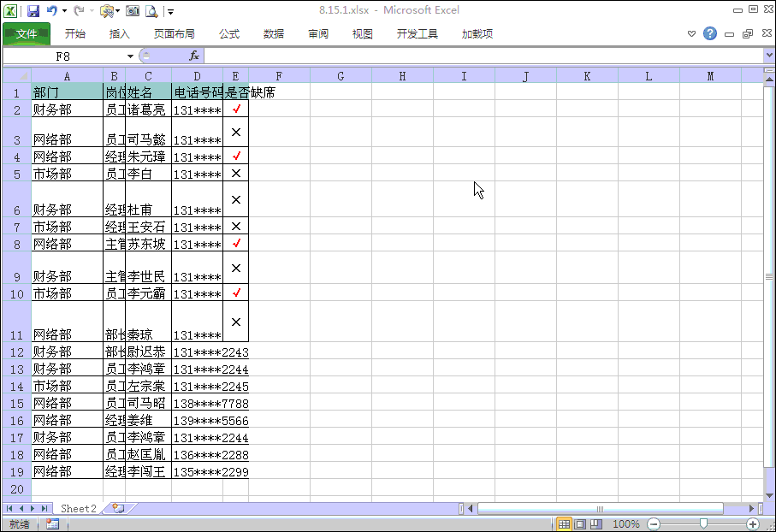Click header cell 部门

[68, 92]
